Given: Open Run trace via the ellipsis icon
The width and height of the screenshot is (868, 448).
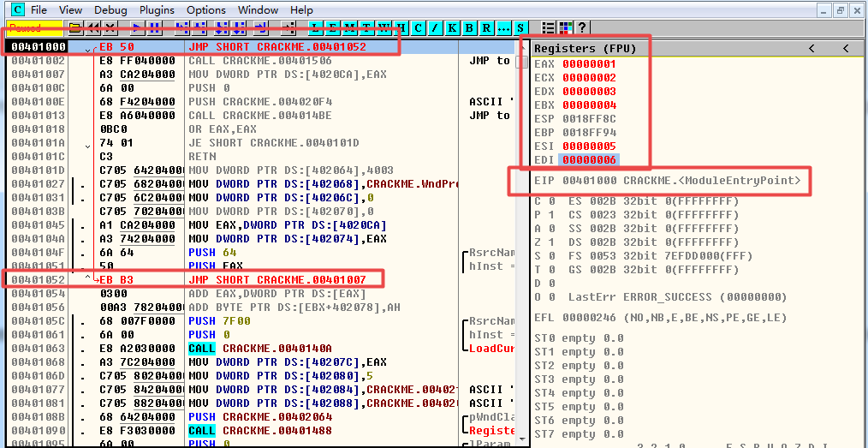Looking at the screenshot, I should click(x=503, y=27).
